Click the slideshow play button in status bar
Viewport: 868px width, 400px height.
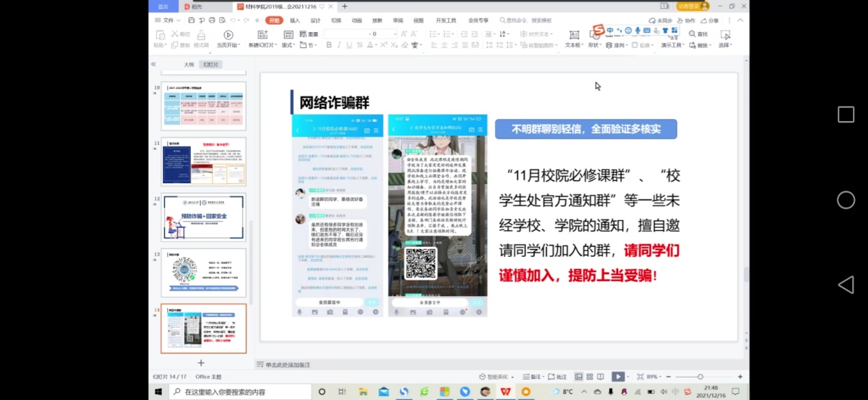point(617,377)
